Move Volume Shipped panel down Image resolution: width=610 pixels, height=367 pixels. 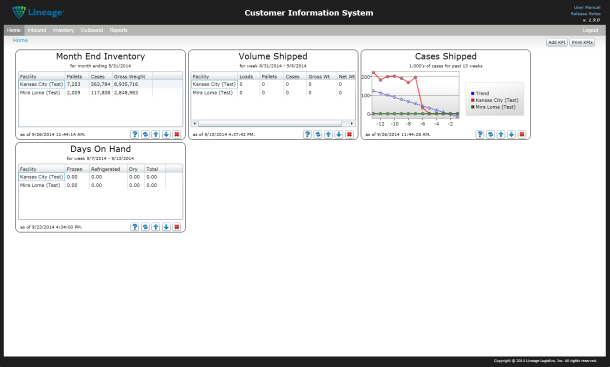coord(339,134)
